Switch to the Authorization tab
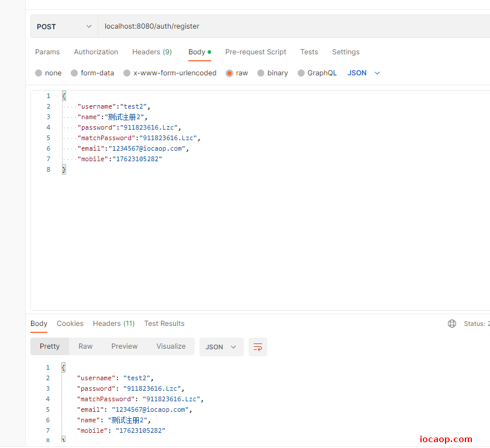 point(96,52)
